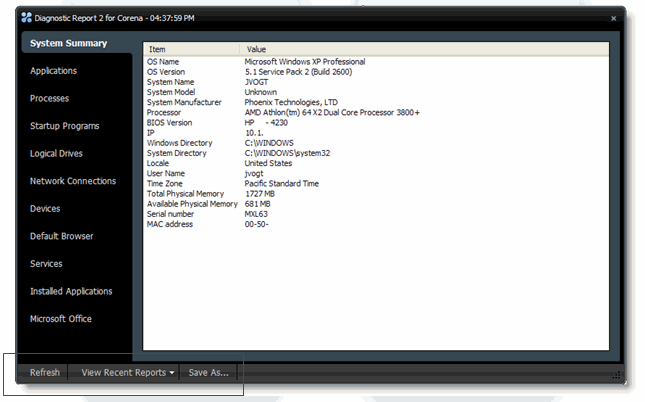Select Available Physical Memory row label
The width and height of the screenshot is (645, 402).
pyautogui.click(x=192, y=204)
